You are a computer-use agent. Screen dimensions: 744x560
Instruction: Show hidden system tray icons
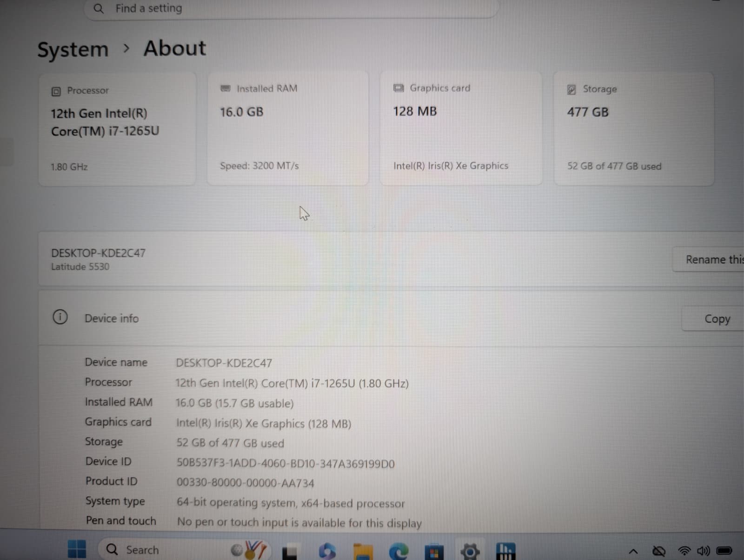pos(633,552)
